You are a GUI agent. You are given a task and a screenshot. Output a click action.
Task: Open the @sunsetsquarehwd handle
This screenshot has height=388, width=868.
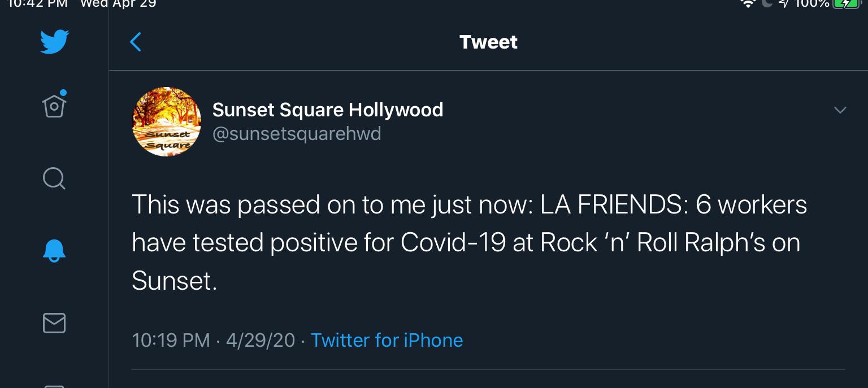point(297,134)
